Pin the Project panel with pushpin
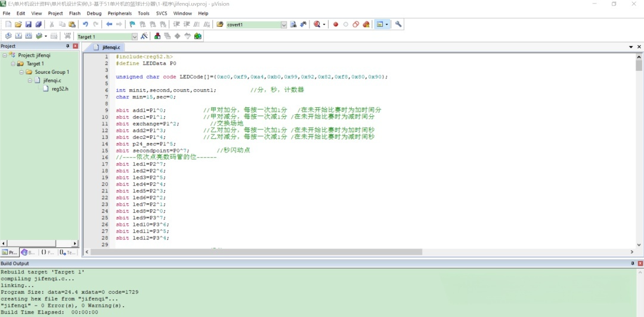 click(x=68, y=46)
